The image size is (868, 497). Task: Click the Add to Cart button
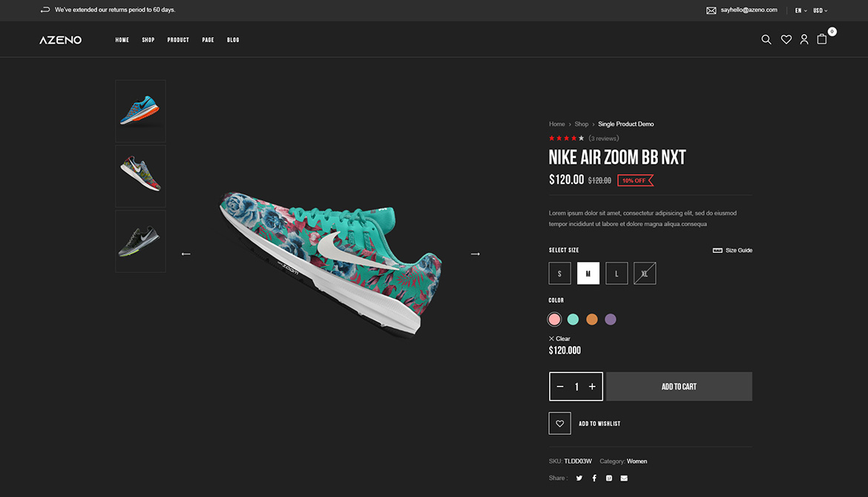click(680, 386)
